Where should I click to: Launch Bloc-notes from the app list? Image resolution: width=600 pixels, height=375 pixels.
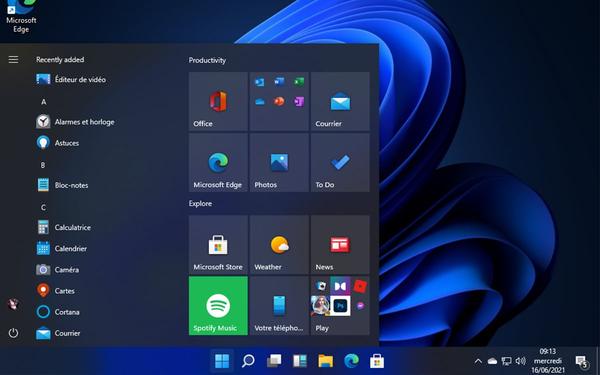click(62, 185)
